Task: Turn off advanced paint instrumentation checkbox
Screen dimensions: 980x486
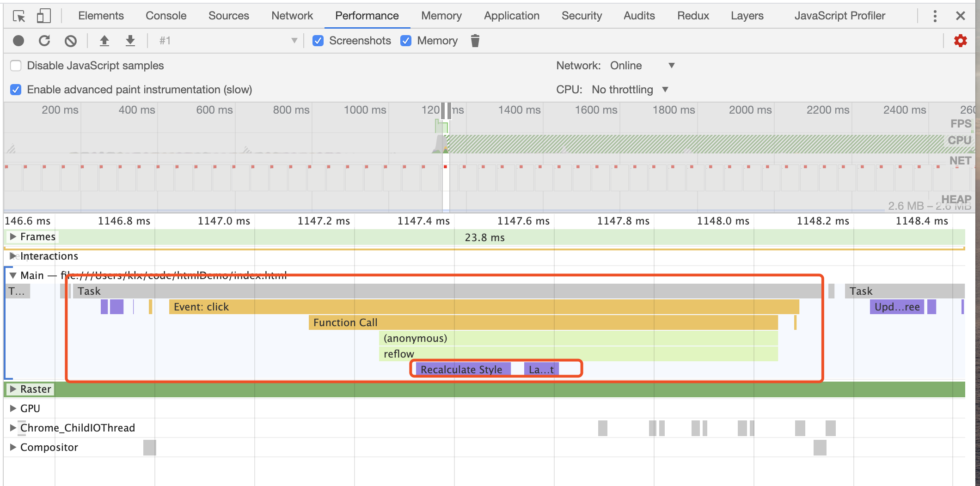Action: point(16,90)
